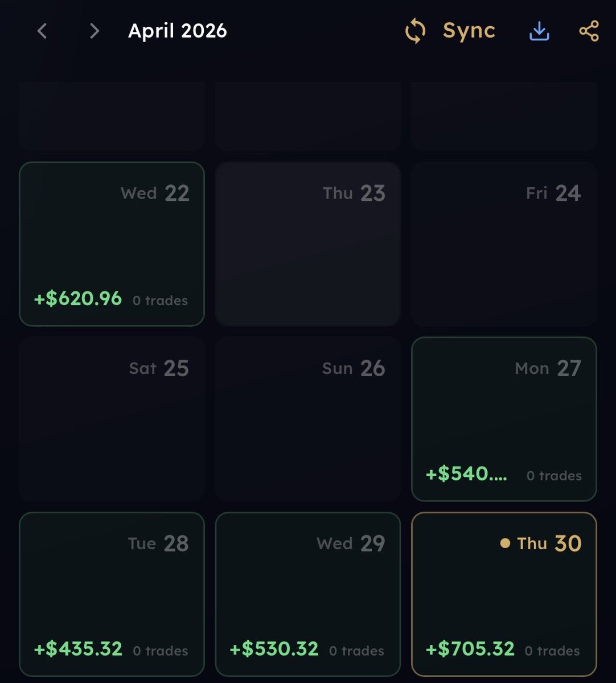The image size is (616, 683).
Task: Go to the previous month arrow
Action: click(x=42, y=31)
